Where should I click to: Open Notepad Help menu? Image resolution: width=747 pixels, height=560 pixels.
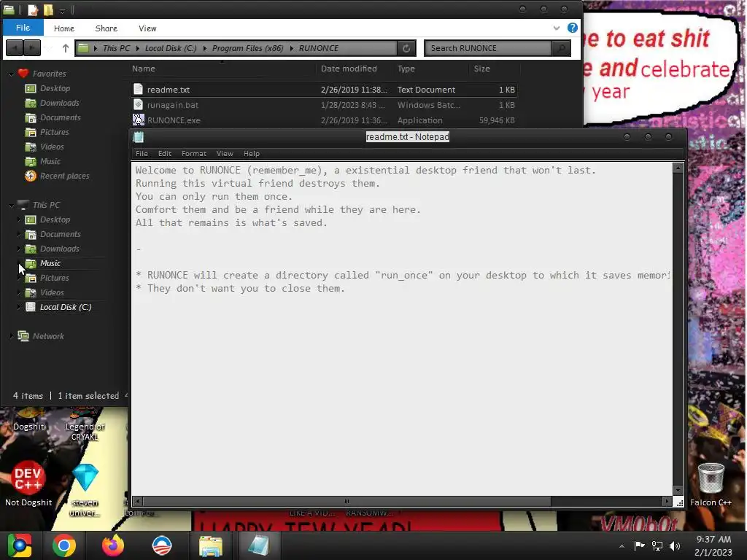pos(251,153)
